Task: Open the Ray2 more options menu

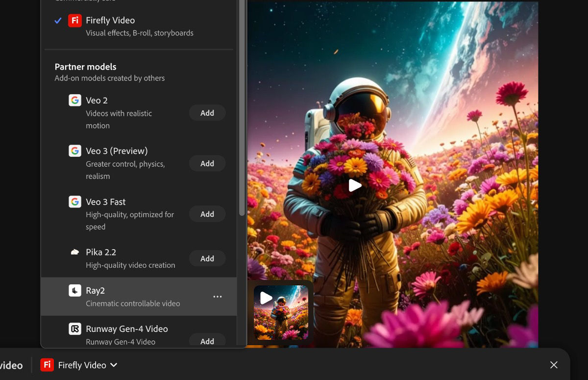Action: tap(218, 297)
